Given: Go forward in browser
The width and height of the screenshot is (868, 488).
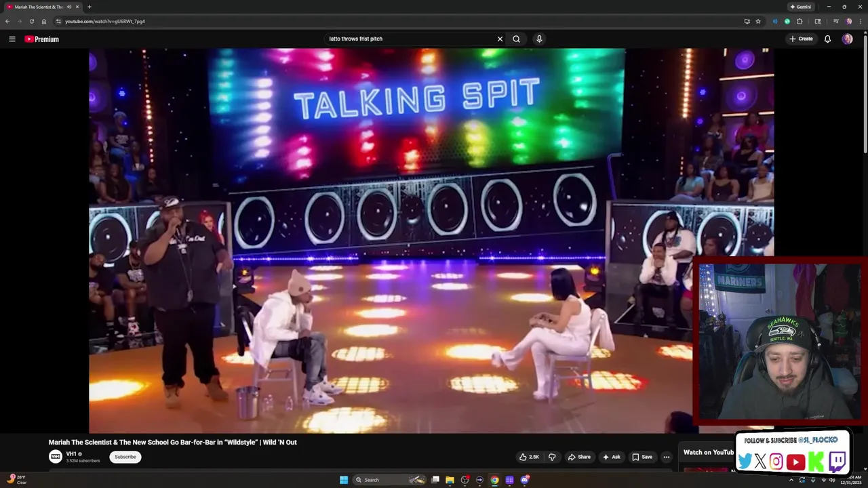Looking at the screenshot, I should point(19,21).
